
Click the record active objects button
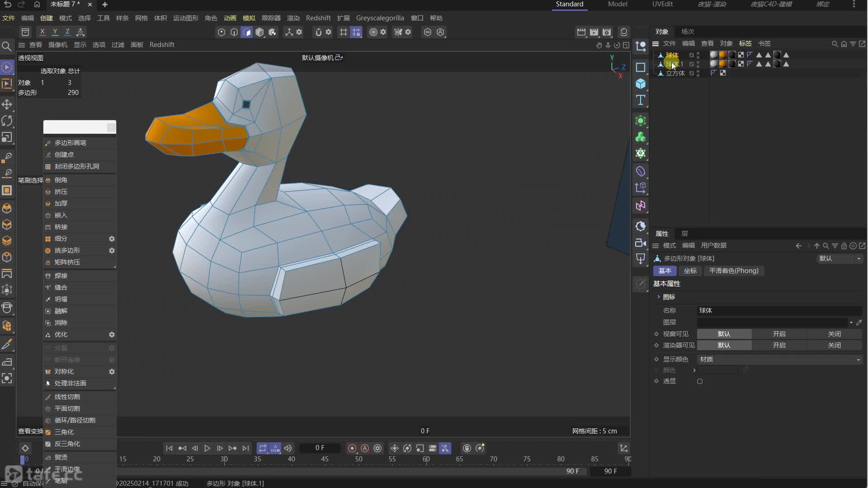point(352,448)
